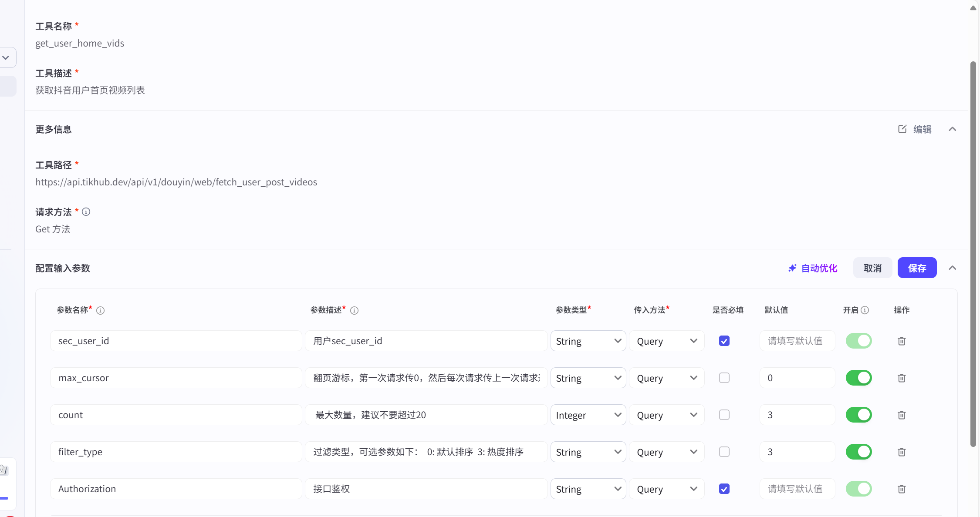Turn off the filter_type enable switch

click(x=858, y=452)
